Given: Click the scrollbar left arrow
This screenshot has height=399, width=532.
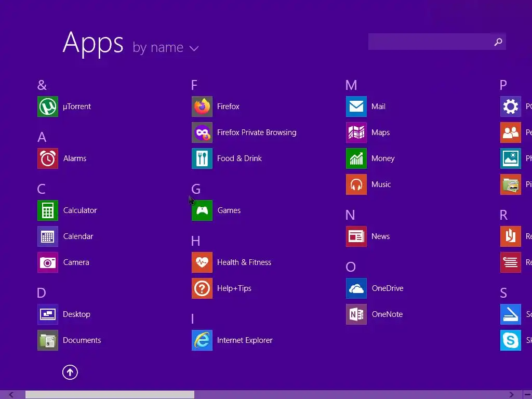Looking at the screenshot, I should coord(11,395).
